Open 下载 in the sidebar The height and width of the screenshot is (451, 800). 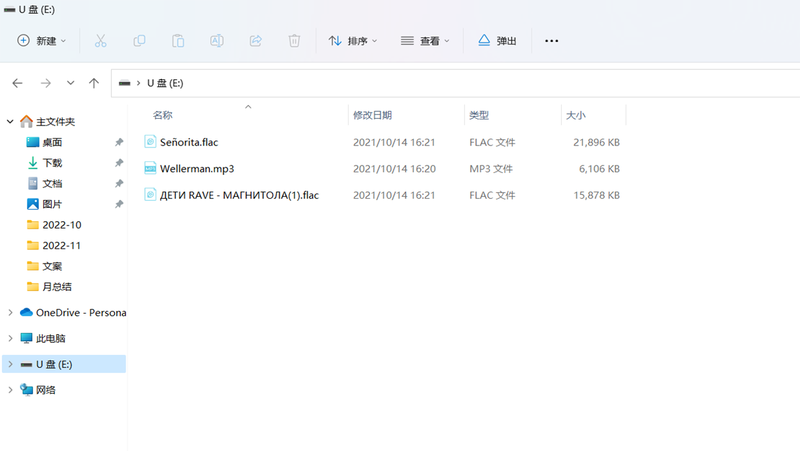coord(52,163)
